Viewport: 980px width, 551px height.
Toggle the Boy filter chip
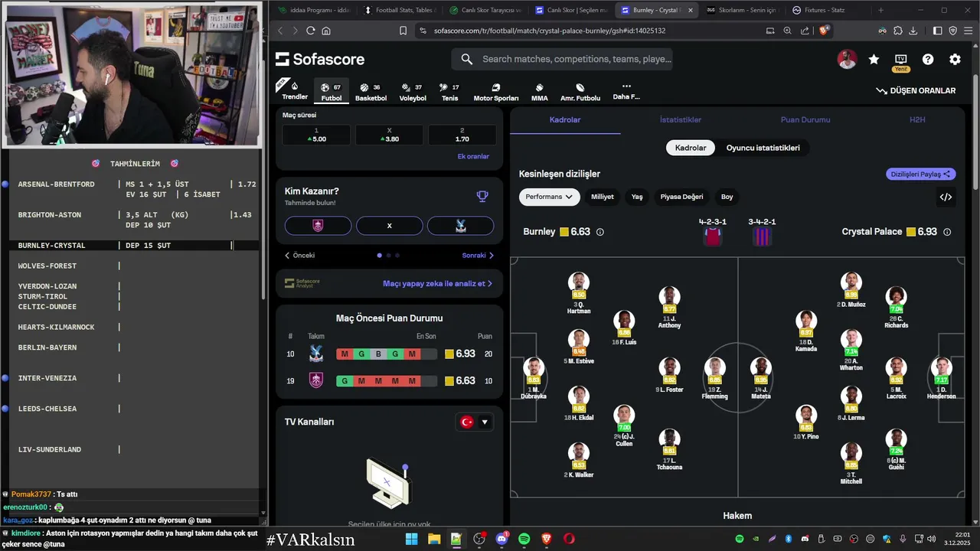point(727,197)
